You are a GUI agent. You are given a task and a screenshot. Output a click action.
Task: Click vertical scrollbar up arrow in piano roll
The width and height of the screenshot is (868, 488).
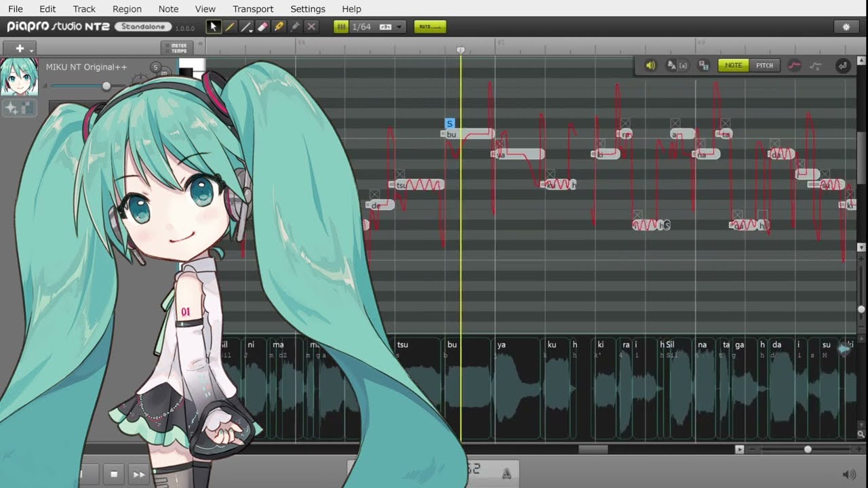(862, 62)
